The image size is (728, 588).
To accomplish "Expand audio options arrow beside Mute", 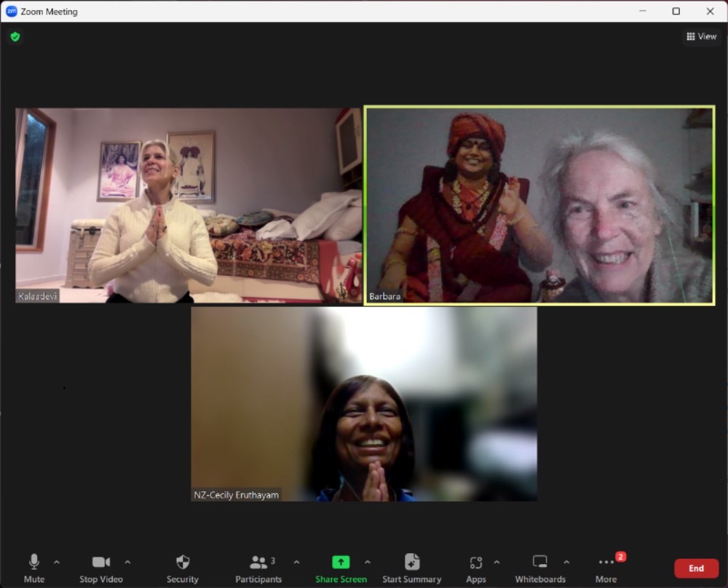I will click(57, 562).
